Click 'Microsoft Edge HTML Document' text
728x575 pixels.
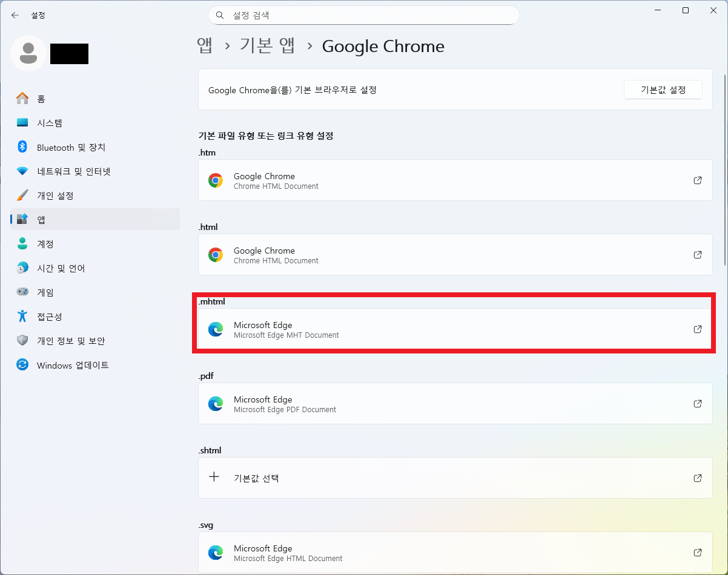tap(288, 558)
